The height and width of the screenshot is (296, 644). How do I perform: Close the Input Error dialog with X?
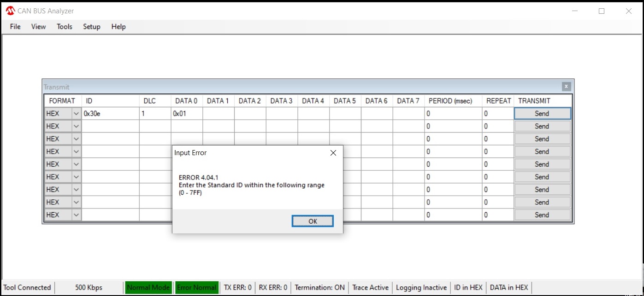click(333, 153)
